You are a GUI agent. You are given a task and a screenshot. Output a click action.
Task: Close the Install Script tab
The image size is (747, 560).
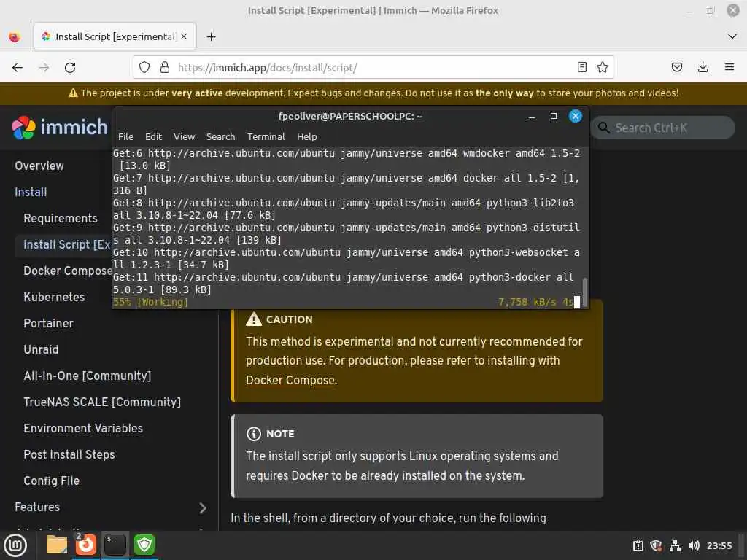click(x=184, y=36)
